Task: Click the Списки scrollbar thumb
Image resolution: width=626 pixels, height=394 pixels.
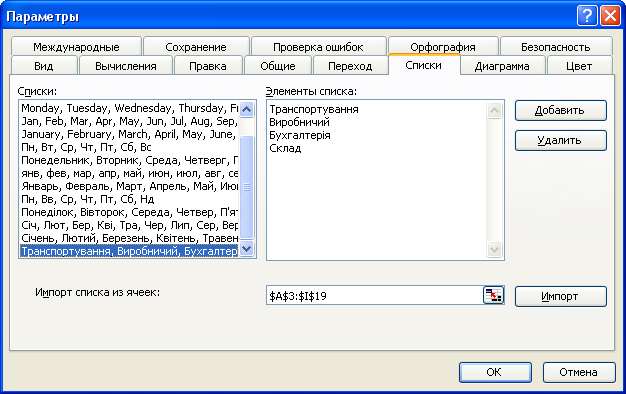Action: point(247,187)
